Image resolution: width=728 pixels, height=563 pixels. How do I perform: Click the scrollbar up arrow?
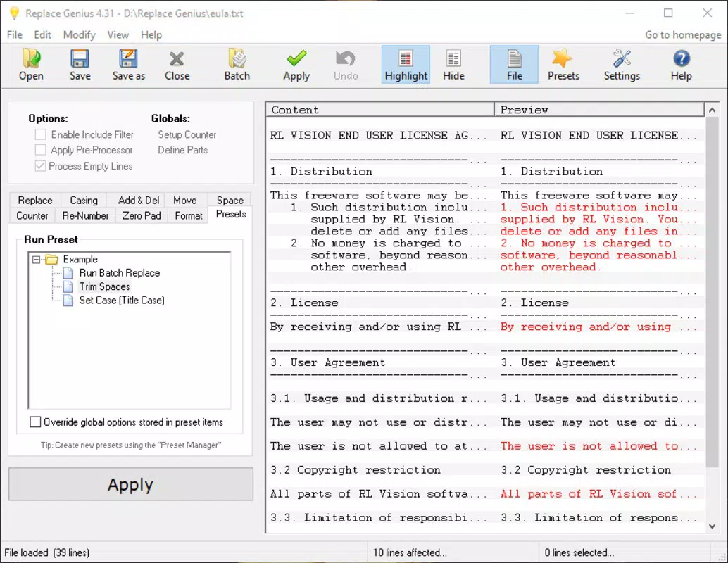(712, 110)
